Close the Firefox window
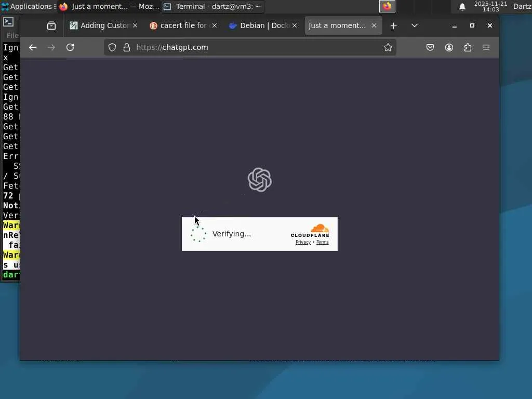The height and width of the screenshot is (399, 532). [489, 26]
